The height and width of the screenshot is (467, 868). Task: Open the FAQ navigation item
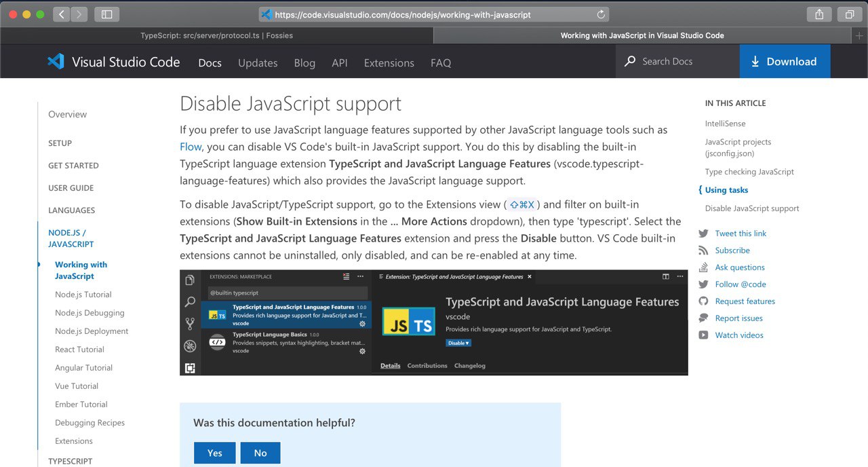tap(441, 62)
